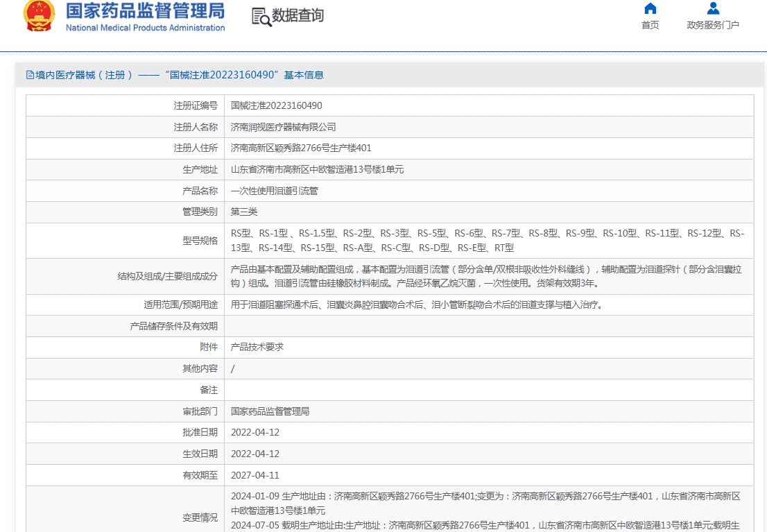Image resolution: width=767 pixels, height=532 pixels.
Task: Select 批准日期 value 2022-04-12
Action: coord(255,433)
